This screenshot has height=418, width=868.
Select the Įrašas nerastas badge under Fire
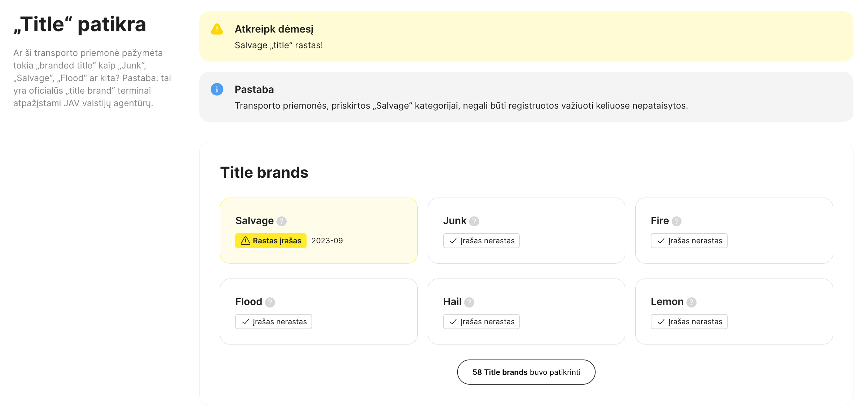[x=689, y=241]
